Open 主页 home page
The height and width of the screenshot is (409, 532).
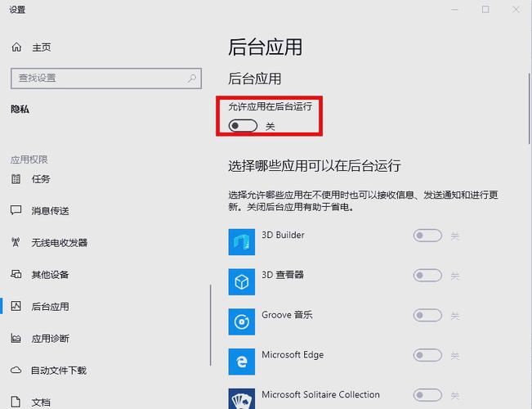point(42,47)
